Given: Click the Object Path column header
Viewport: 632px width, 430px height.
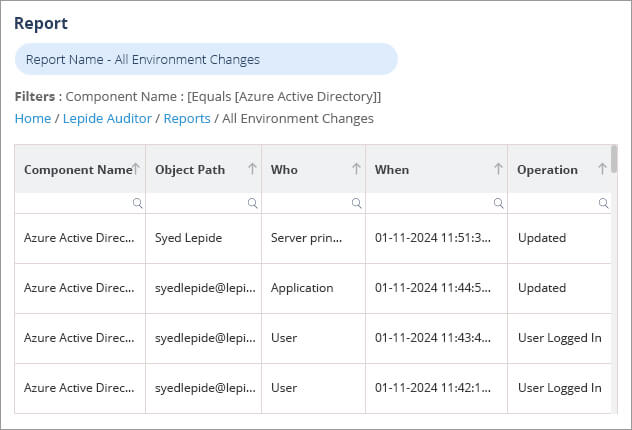Looking at the screenshot, I should tap(204, 169).
